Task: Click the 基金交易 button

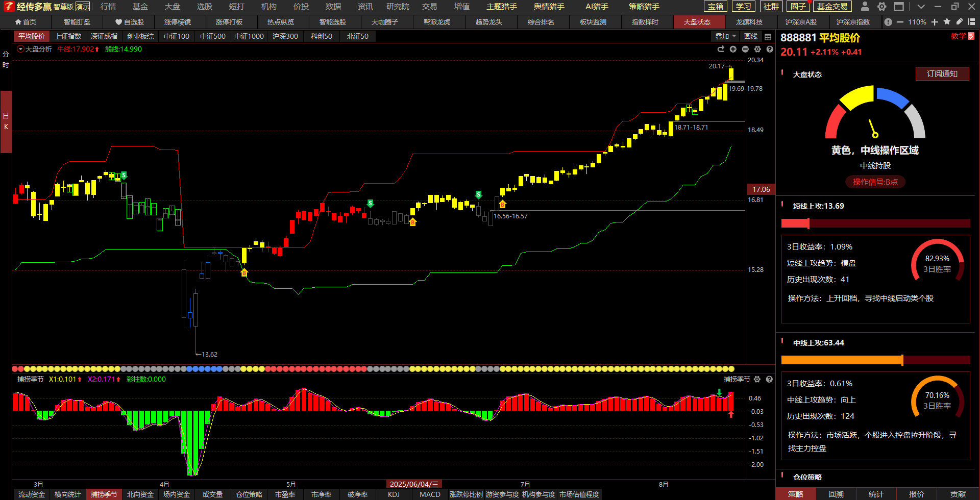Action: [x=832, y=7]
